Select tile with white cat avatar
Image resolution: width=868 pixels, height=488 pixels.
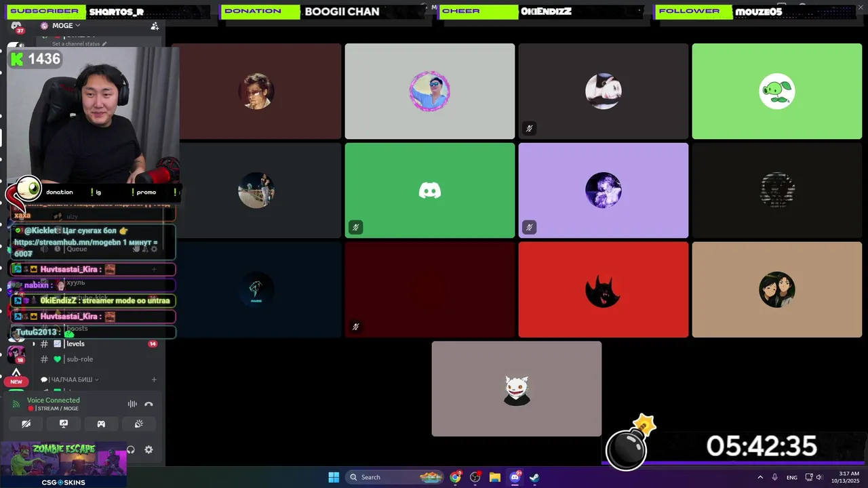516,388
